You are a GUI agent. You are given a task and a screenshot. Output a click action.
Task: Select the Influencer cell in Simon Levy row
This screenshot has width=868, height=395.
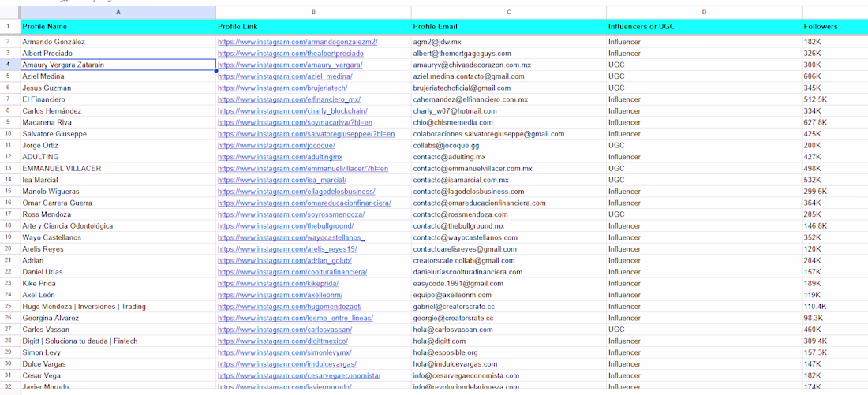(704, 352)
